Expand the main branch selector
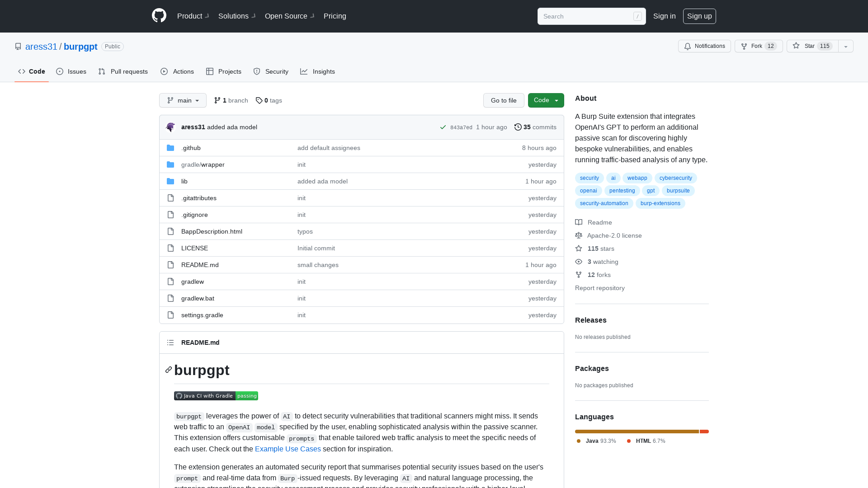Viewport: 868px width, 488px height. [x=183, y=100]
